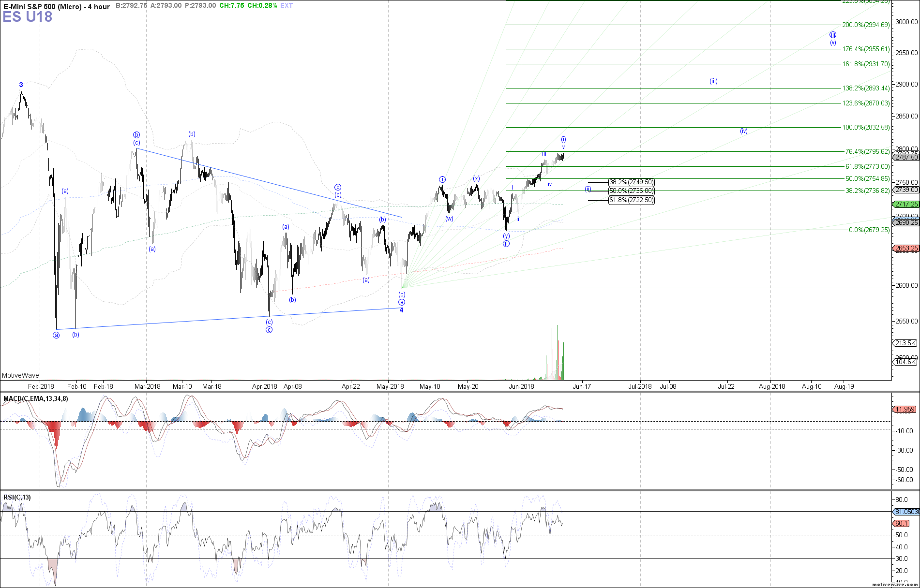Image resolution: width=920 pixels, height=588 pixels.
Task: Click the EXT indicator in the header
Action: pos(287,6)
